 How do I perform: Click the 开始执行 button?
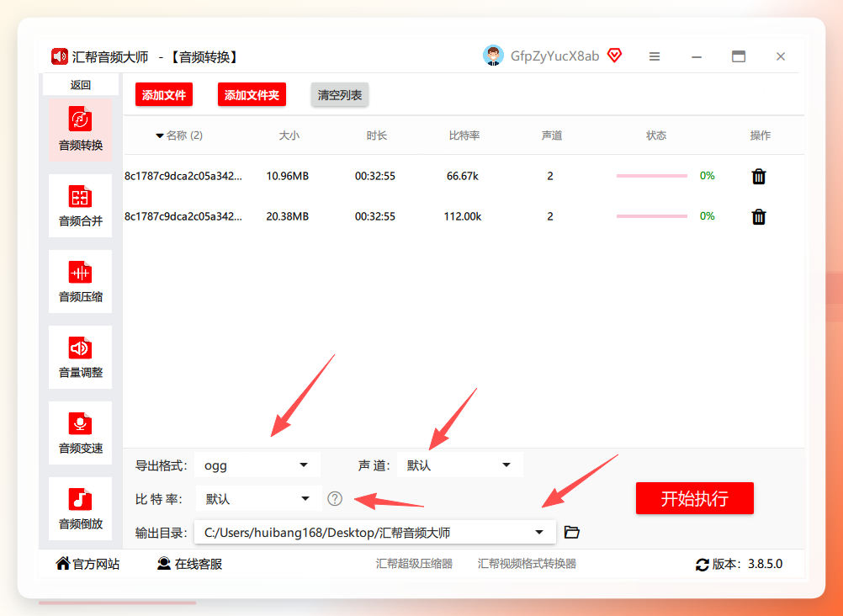pyautogui.click(x=695, y=498)
